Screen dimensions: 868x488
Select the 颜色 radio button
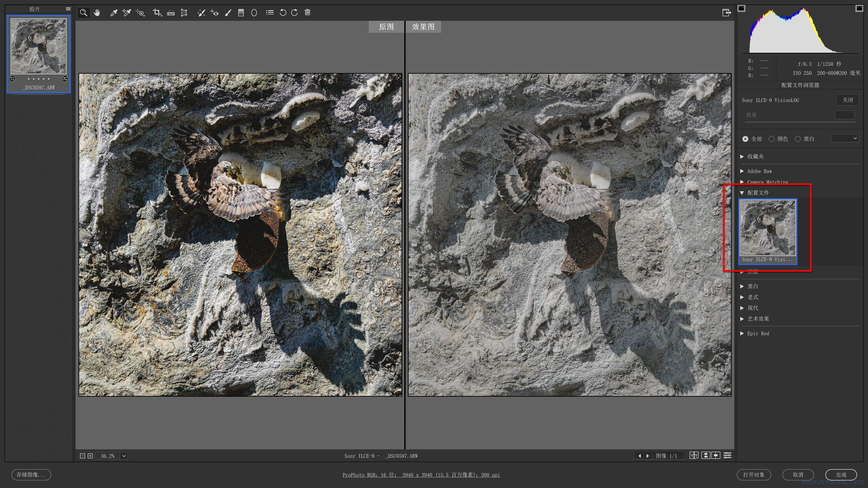click(x=772, y=139)
